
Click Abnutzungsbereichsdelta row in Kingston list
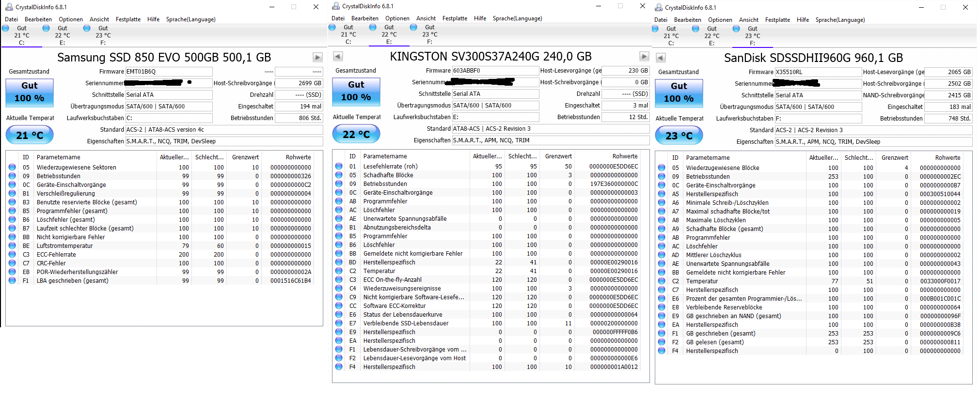point(486,228)
